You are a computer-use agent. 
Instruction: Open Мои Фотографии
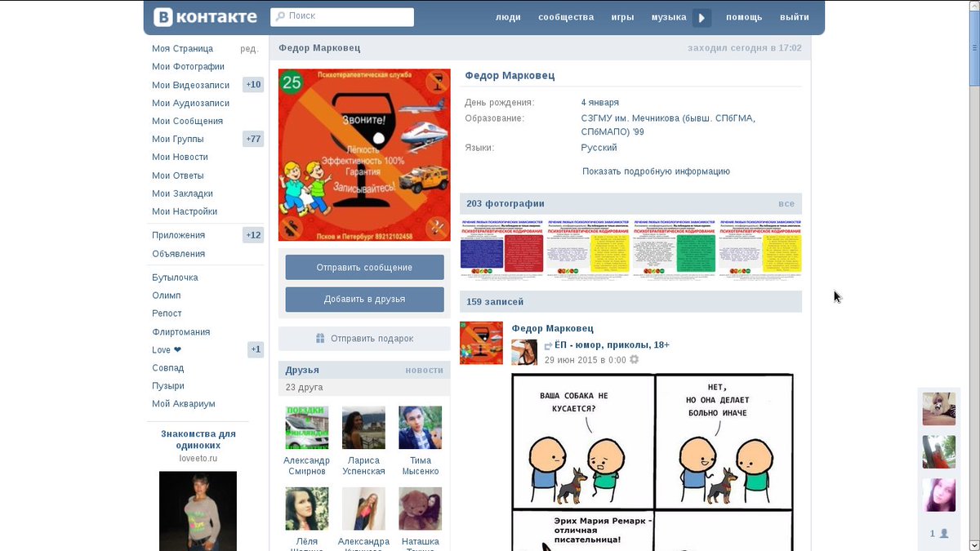coord(188,67)
